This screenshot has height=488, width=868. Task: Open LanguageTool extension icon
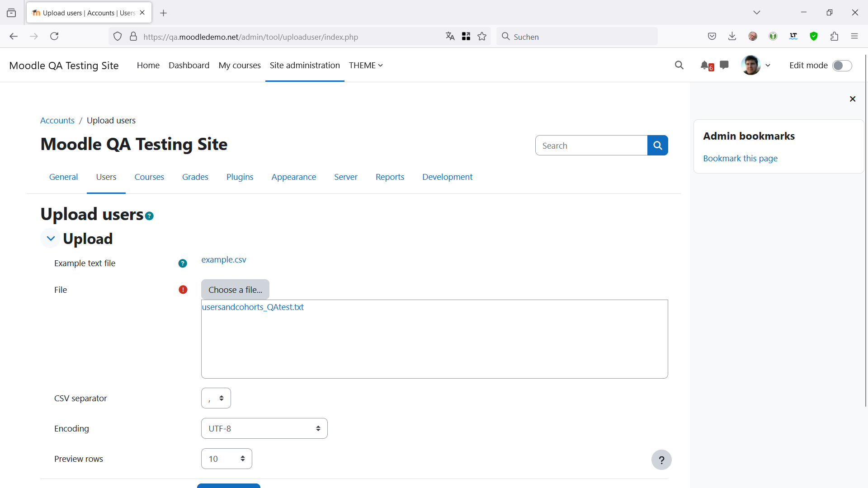coord(793,37)
